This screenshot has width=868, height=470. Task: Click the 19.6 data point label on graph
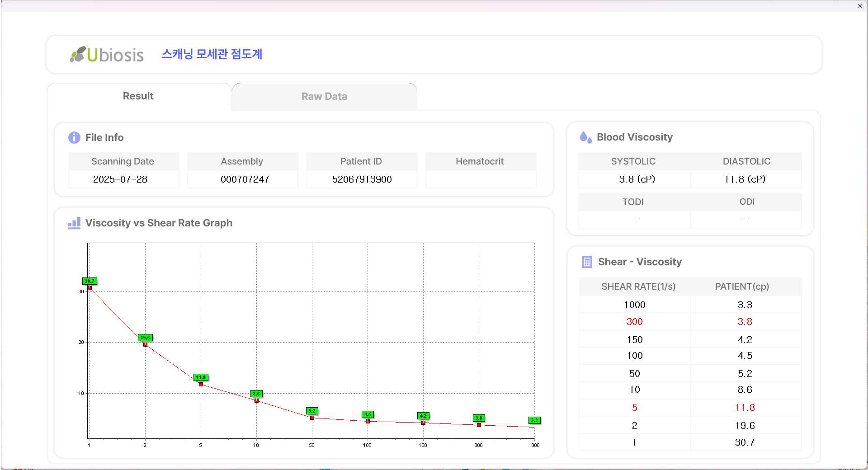[145, 338]
